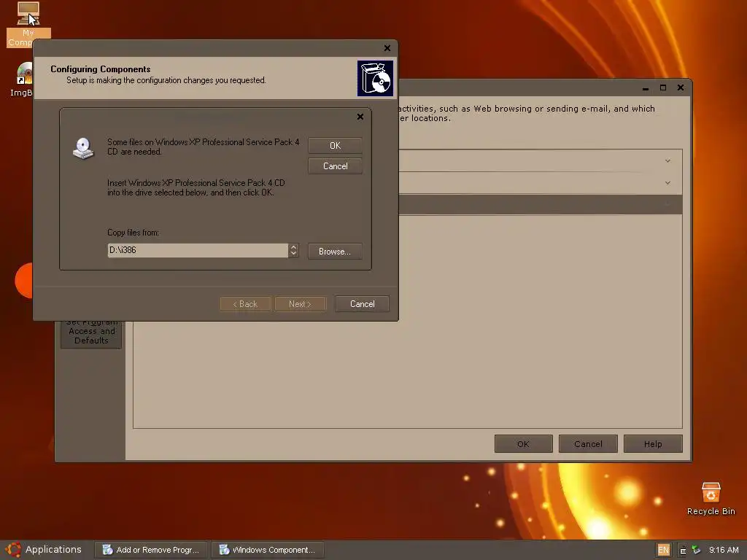The height and width of the screenshot is (560, 747).
Task: Click the Configuring Components heading text
Action: point(101,69)
